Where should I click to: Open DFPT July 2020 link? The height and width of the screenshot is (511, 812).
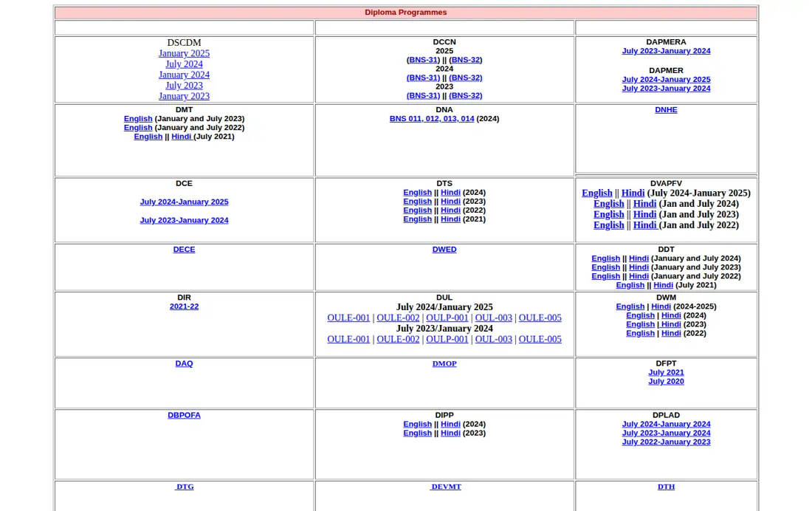(x=666, y=382)
